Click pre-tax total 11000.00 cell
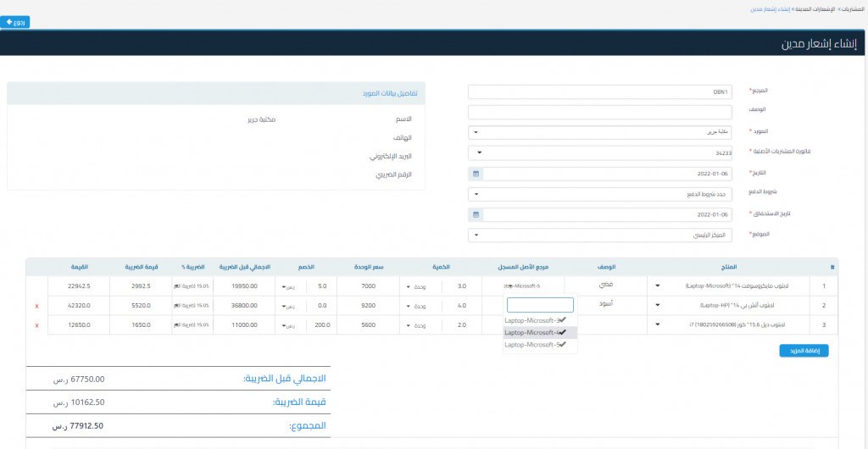Screen dimensions: 868x449 [244, 324]
